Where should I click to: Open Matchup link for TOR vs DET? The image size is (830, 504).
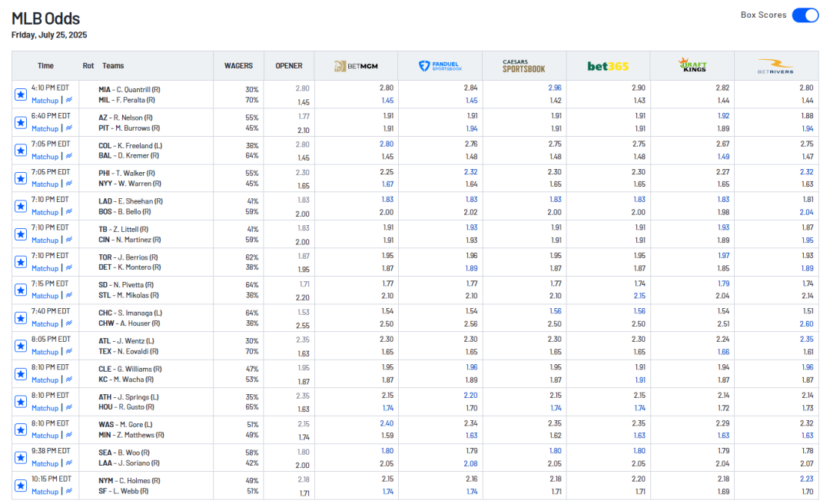pos(45,268)
